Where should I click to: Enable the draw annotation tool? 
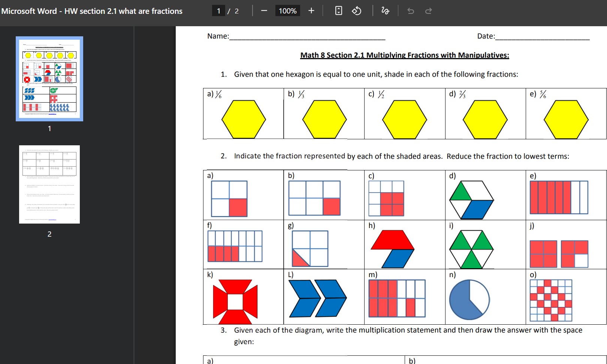[x=385, y=11]
